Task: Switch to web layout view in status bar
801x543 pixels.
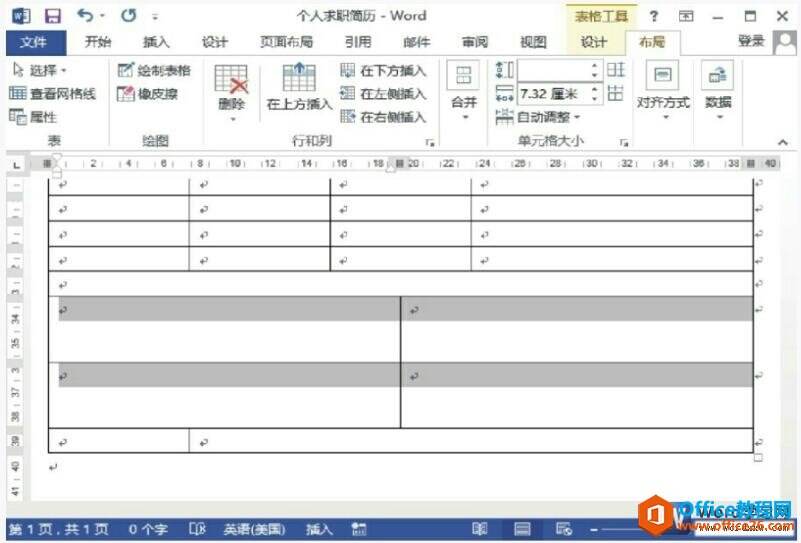Action: [564, 529]
